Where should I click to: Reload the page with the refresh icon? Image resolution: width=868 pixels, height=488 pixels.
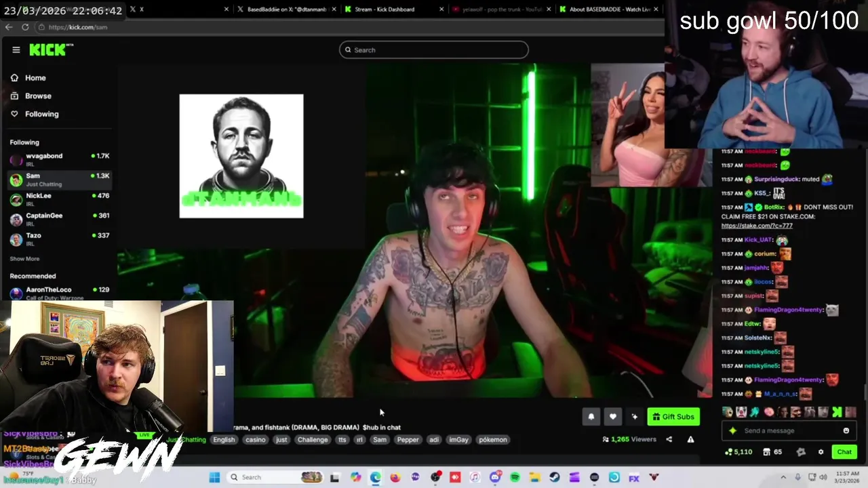tap(25, 27)
